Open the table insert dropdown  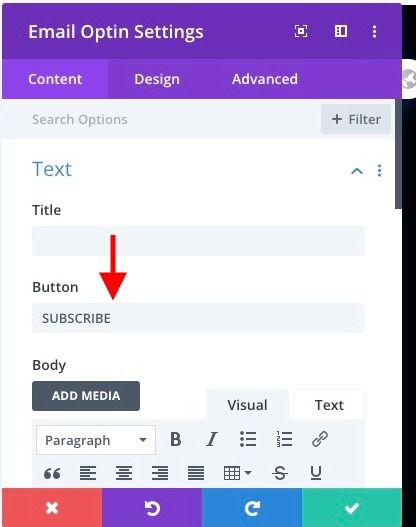click(x=238, y=473)
